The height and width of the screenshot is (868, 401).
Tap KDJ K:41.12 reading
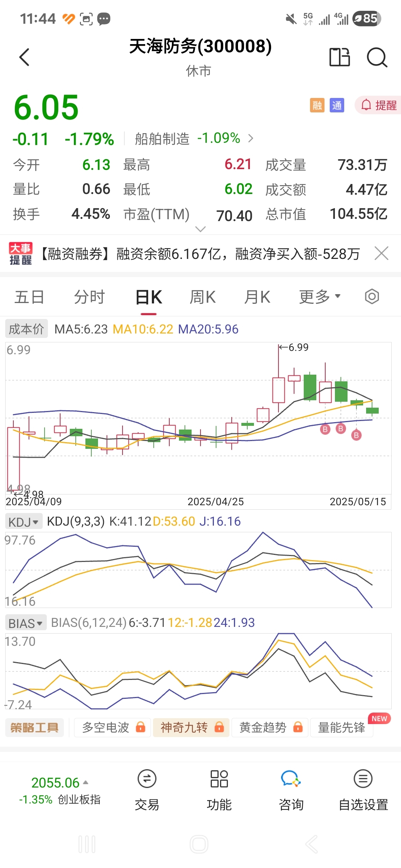click(130, 522)
